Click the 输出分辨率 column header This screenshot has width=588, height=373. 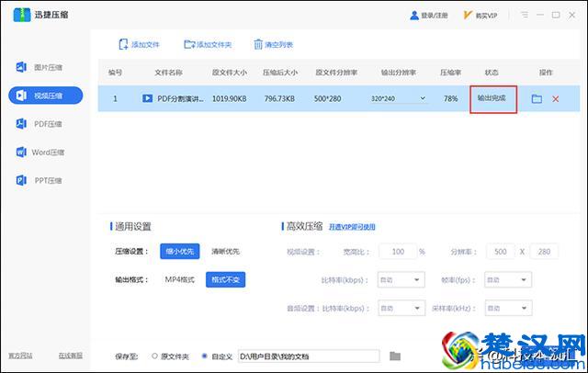pos(398,73)
